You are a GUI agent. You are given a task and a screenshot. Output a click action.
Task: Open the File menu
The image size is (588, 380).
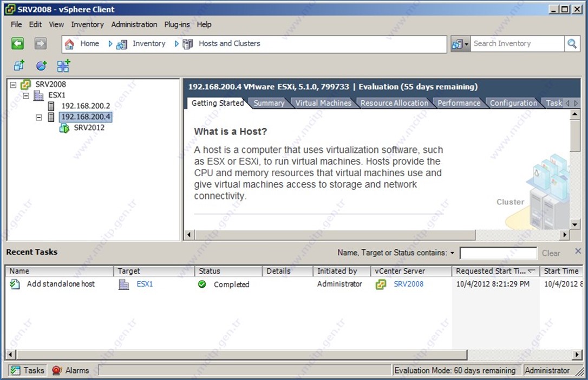coord(16,24)
